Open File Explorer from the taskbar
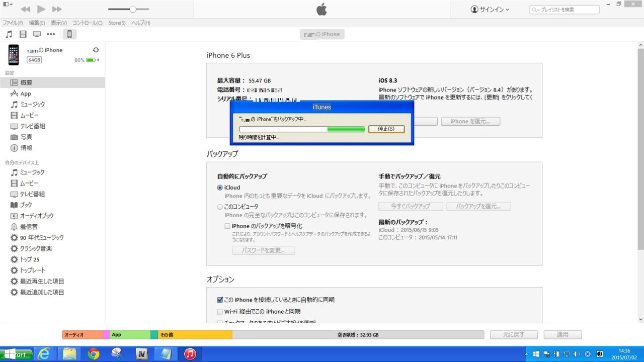Viewport: 644px width, 362px height. point(68,354)
